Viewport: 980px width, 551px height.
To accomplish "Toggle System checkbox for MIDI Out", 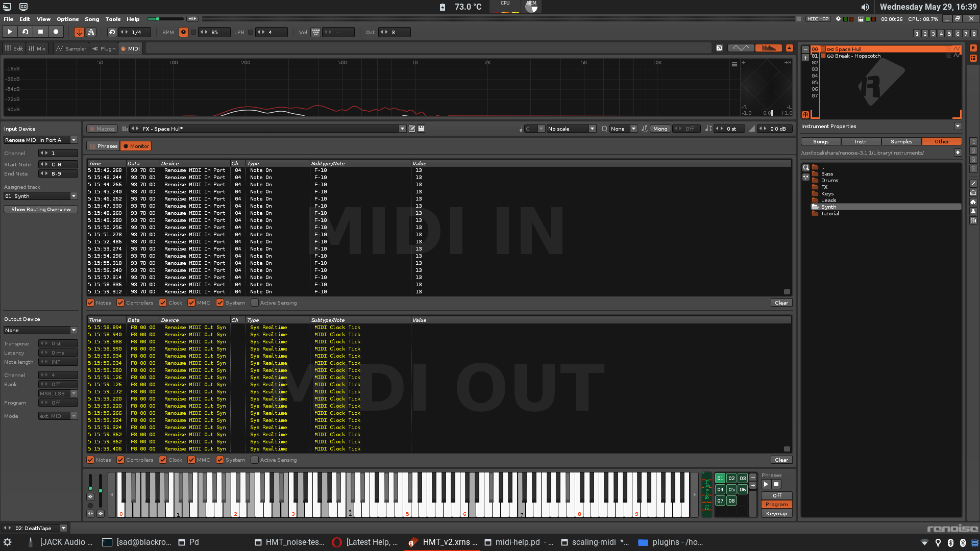I will click(x=220, y=460).
